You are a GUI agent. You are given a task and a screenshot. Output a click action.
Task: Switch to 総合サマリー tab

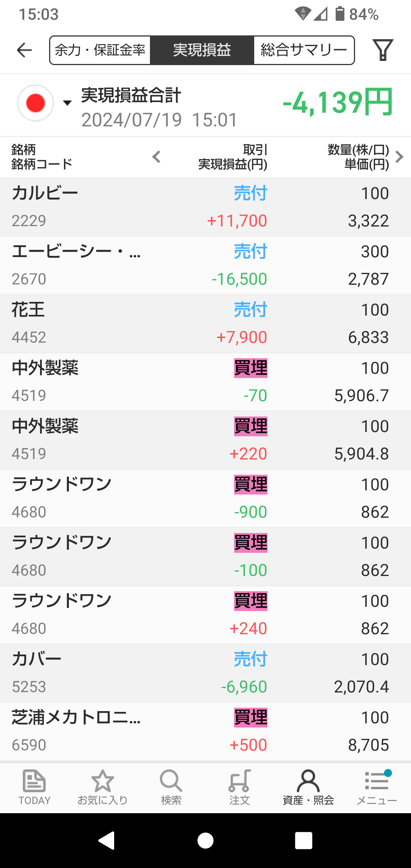point(304,50)
